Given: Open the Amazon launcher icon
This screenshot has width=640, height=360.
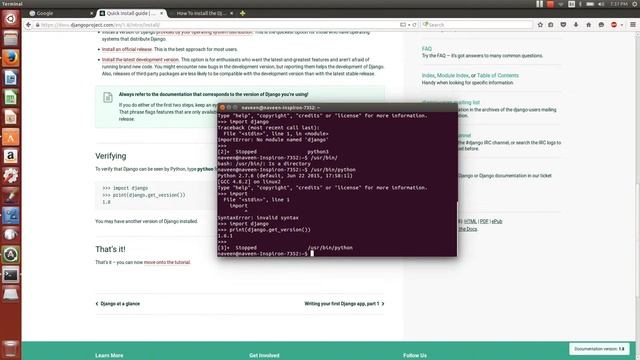Looking at the screenshot, I should tap(11, 156).
